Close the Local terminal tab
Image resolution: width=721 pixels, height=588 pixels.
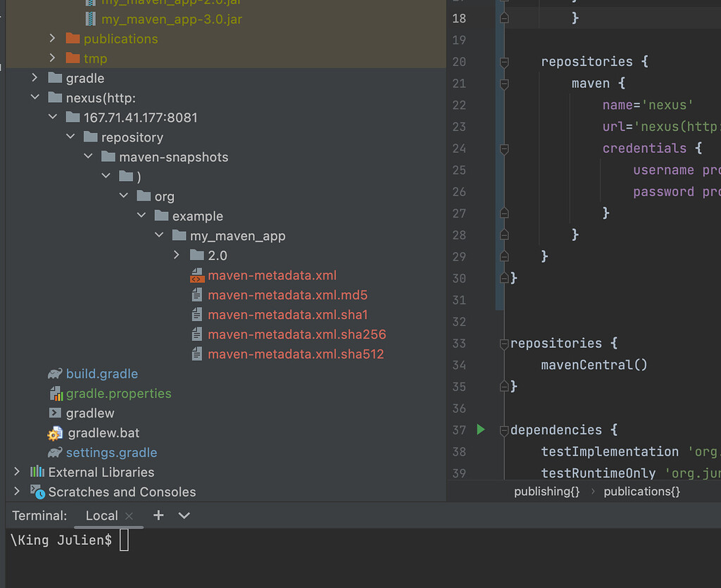coord(130,516)
